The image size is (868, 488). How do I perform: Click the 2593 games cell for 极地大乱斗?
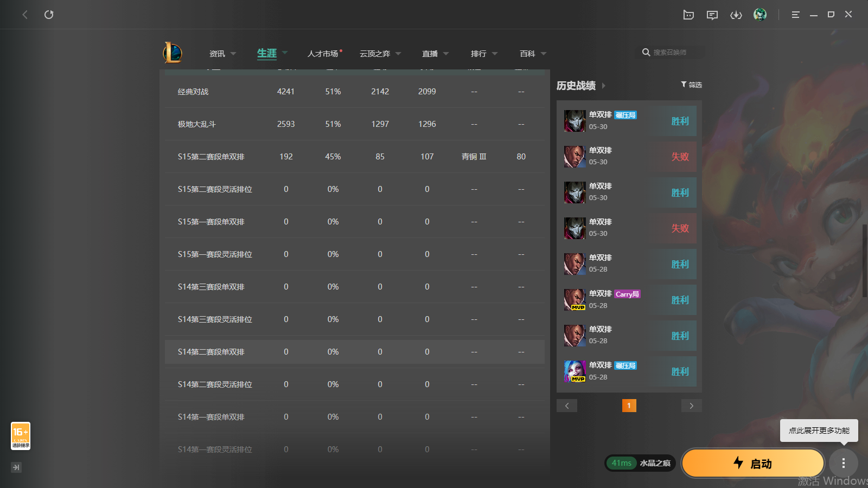[x=286, y=124]
